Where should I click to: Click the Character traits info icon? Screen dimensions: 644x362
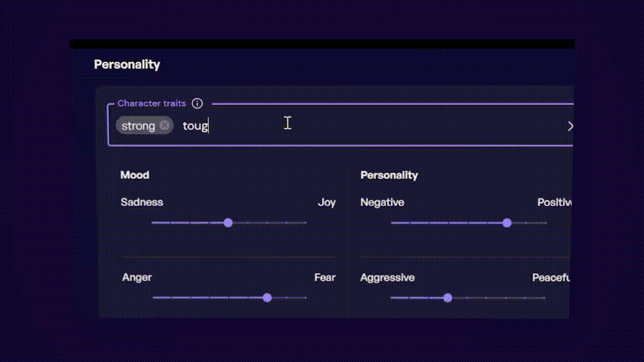pos(197,103)
